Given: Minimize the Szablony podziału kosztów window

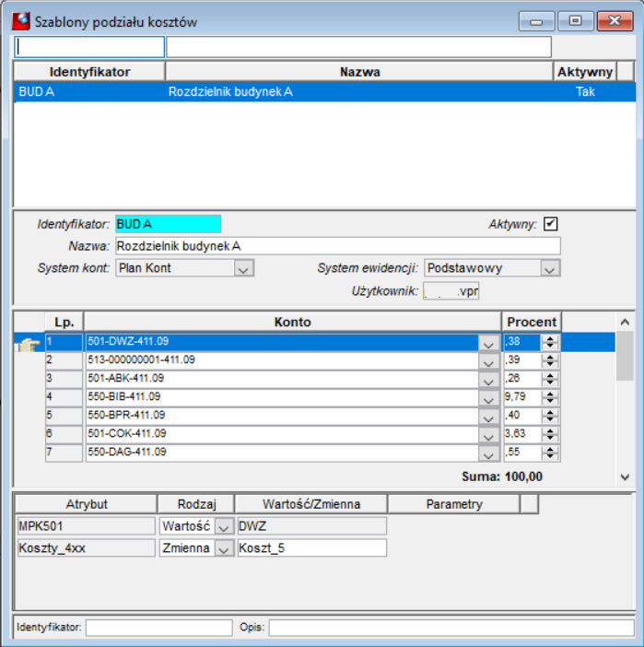Looking at the screenshot, I should click(x=536, y=21).
